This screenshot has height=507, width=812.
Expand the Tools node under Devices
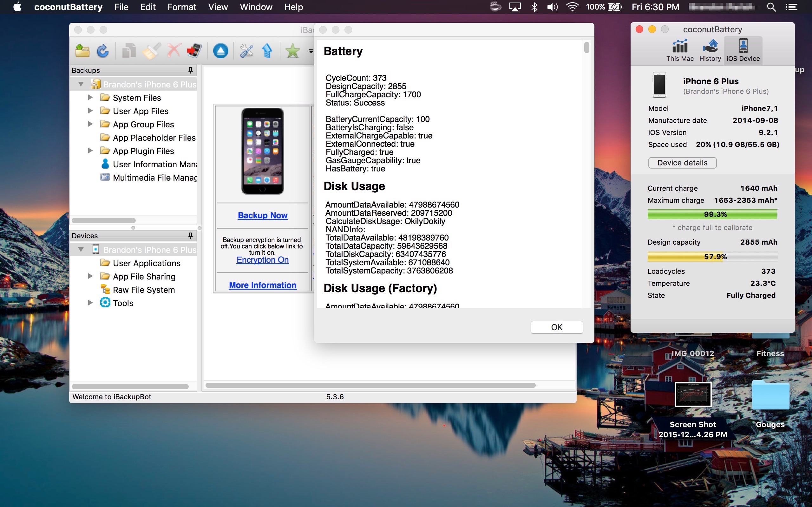point(90,303)
